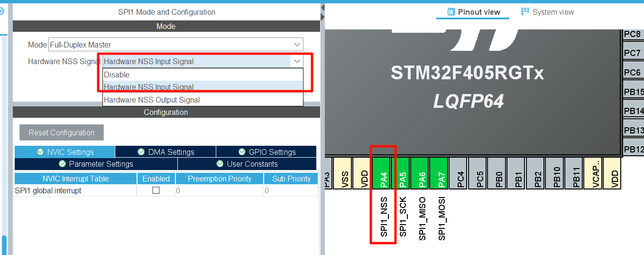Switch to the User Constants tab
The height and width of the screenshot is (255, 644).
tap(247, 164)
